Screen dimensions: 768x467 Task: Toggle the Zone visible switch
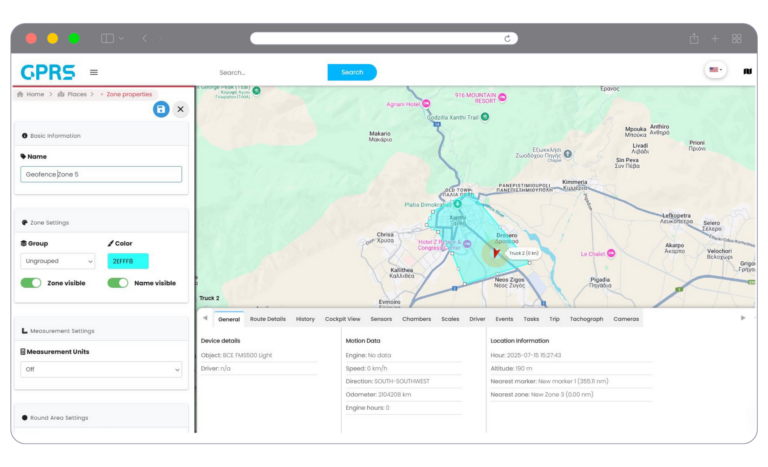pos(31,283)
